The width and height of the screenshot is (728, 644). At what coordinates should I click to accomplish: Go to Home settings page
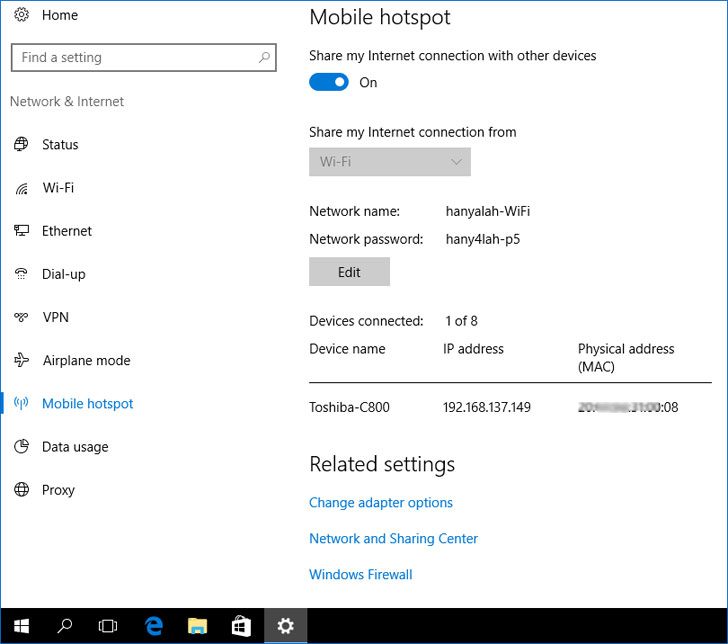pyautogui.click(x=59, y=15)
